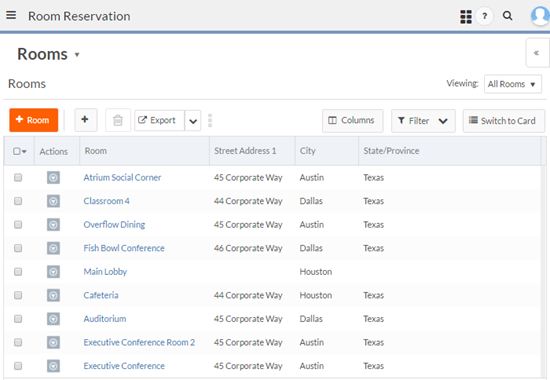Open actions icon for Executive Conference Room 2
Viewport: 550px width, 380px height.
point(53,342)
